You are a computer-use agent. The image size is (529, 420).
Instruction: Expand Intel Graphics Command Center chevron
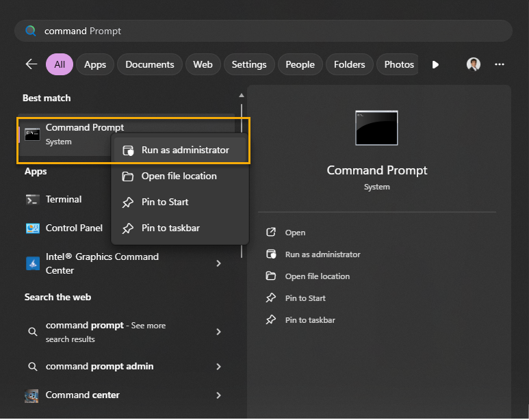[218, 263]
